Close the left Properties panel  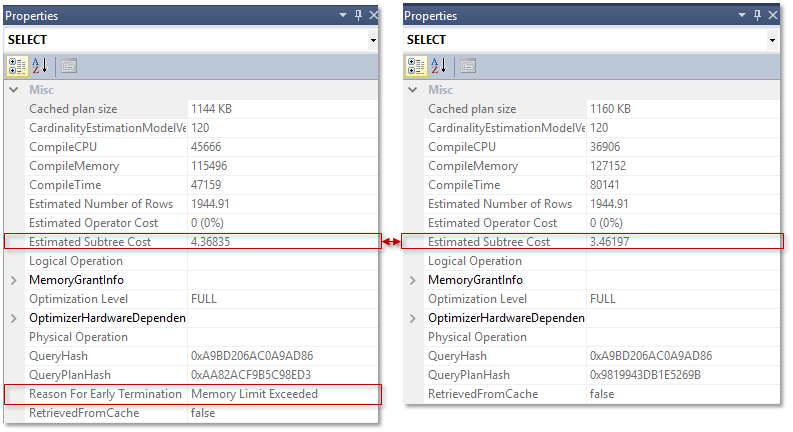(x=373, y=15)
